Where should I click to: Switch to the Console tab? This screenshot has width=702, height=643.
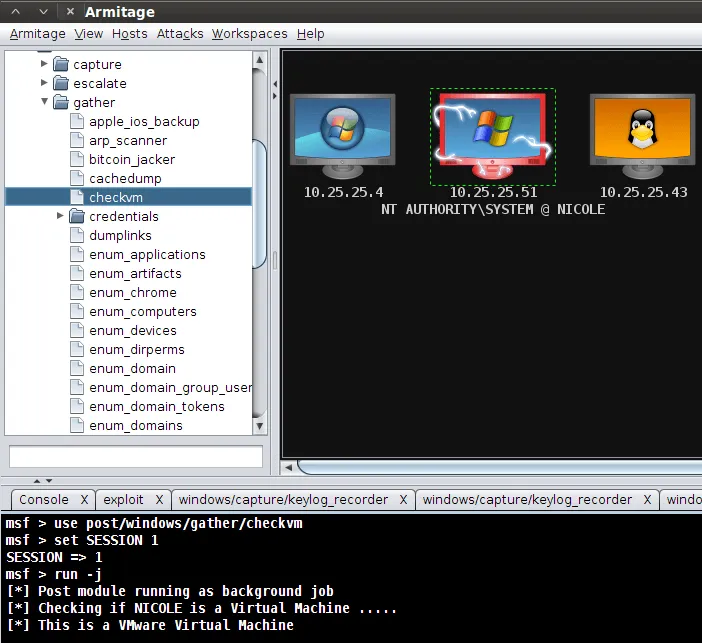click(44, 500)
